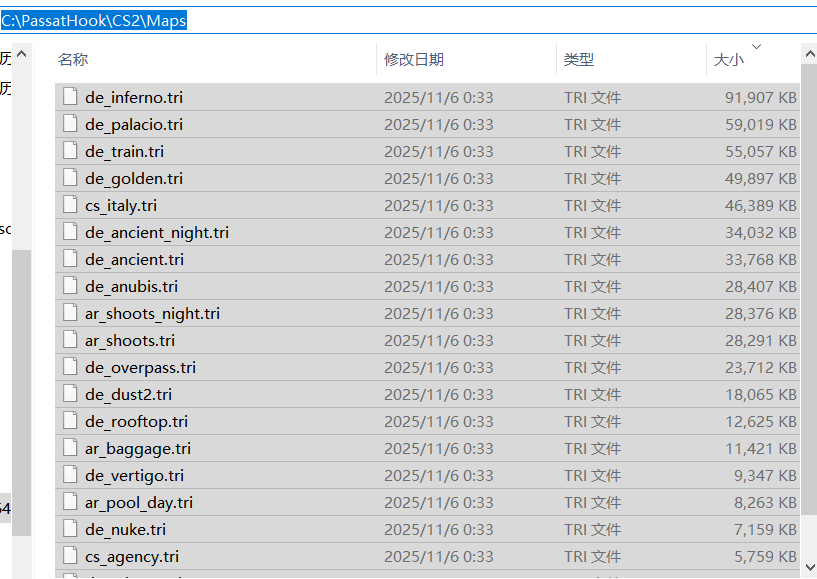Select the de_ancient_night.tri file name
The height and width of the screenshot is (579, 817).
(x=157, y=232)
